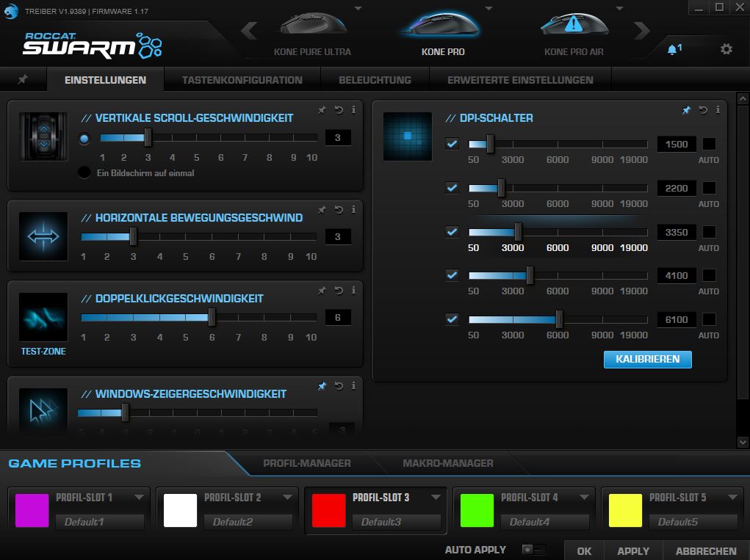Show info for Horizontale Bewegungsgeschwindigkeit
The width and height of the screenshot is (750, 560).
pyautogui.click(x=353, y=210)
